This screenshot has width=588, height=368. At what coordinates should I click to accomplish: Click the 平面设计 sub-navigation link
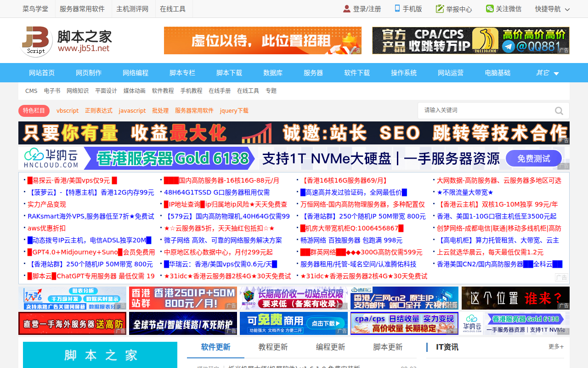pyautogui.click(x=106, y=91)
